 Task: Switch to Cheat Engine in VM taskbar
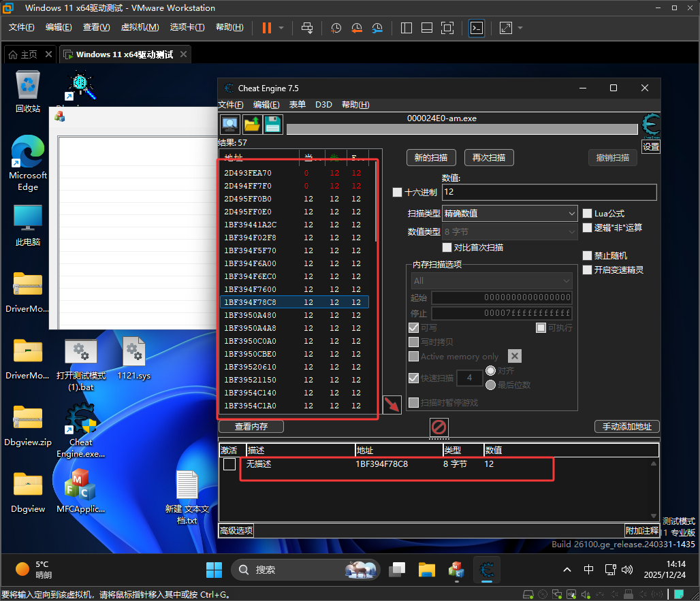tap(487, 570)
